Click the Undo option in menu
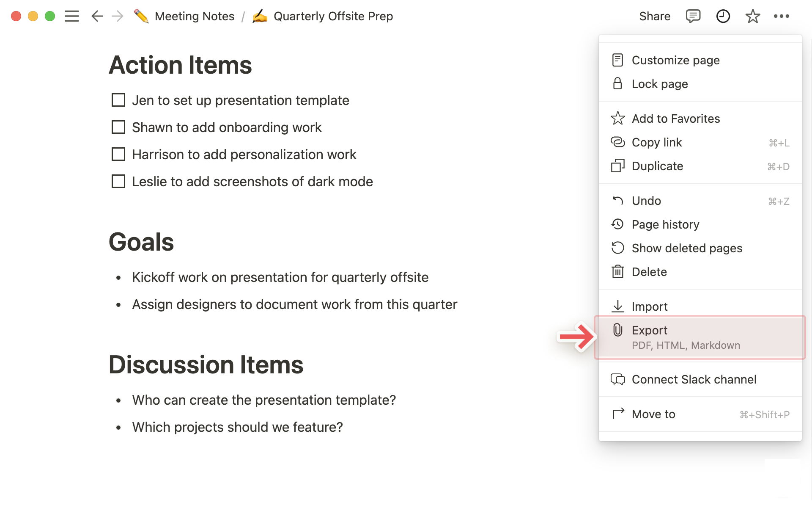Image resolution: width=812 pixels, height=508 pixels. tap(647, 201)
